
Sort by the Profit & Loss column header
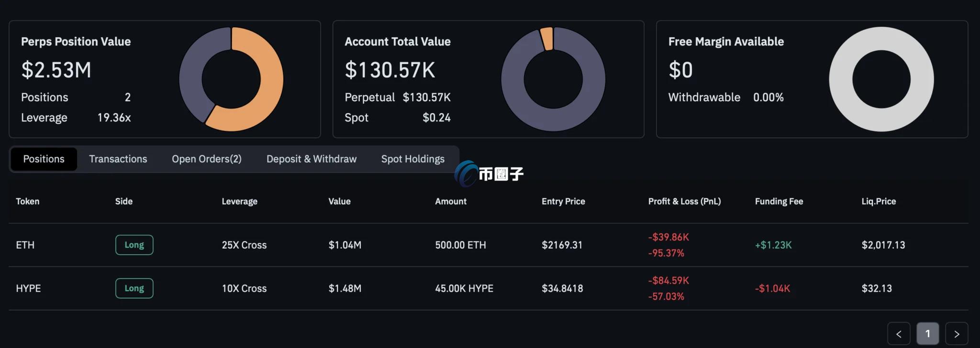684,201
